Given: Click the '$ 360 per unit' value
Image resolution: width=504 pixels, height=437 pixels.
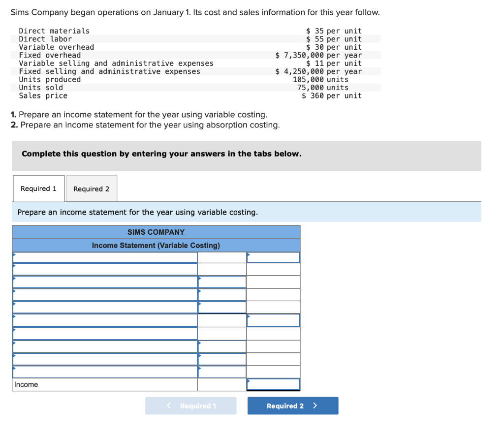Looking at the screenshot, I should coord(332,96).
